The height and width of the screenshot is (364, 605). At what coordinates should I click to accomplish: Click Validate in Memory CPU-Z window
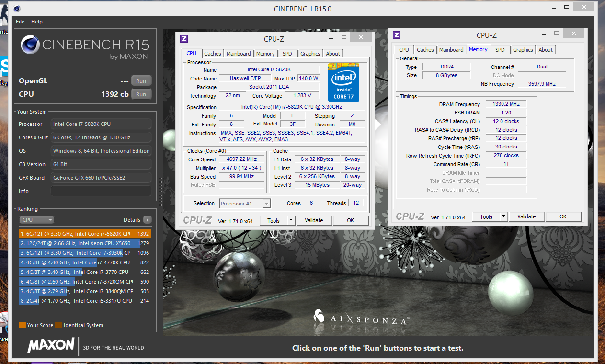point(526,216)
